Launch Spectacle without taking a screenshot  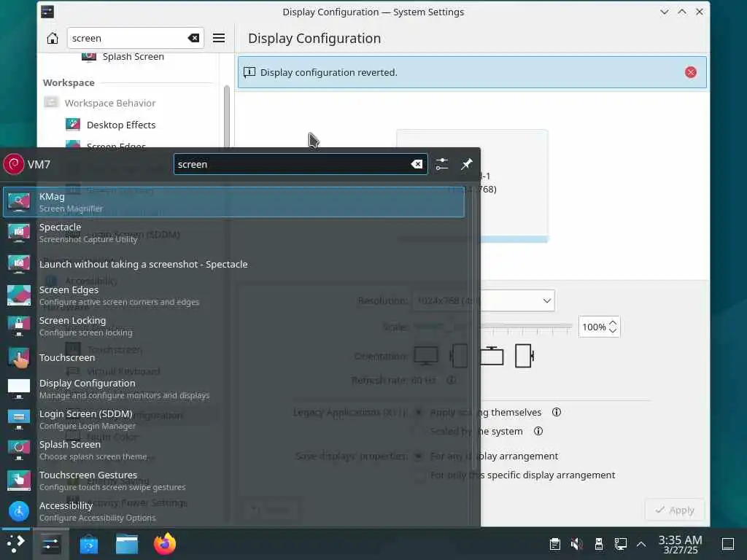pos(233,264)
